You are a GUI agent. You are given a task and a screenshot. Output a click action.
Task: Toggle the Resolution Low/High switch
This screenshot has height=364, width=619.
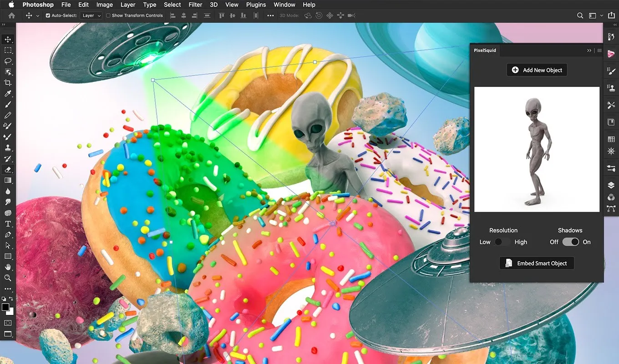coord(502,242)
